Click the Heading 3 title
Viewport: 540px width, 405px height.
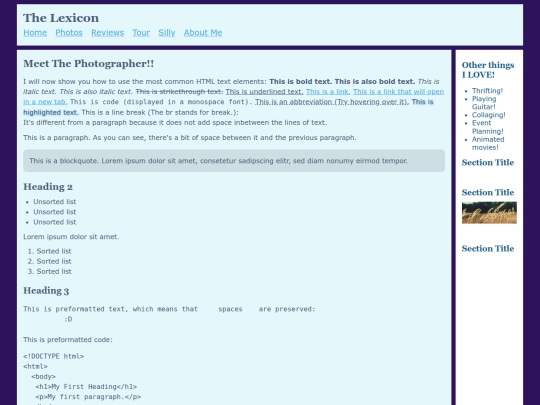(46, 291)
